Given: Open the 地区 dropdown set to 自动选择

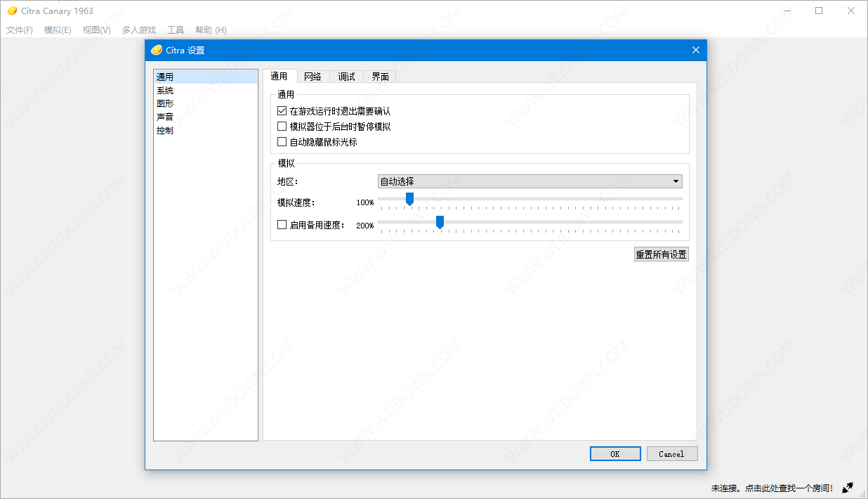Looking at the screenshot, I should click(530, 181).
